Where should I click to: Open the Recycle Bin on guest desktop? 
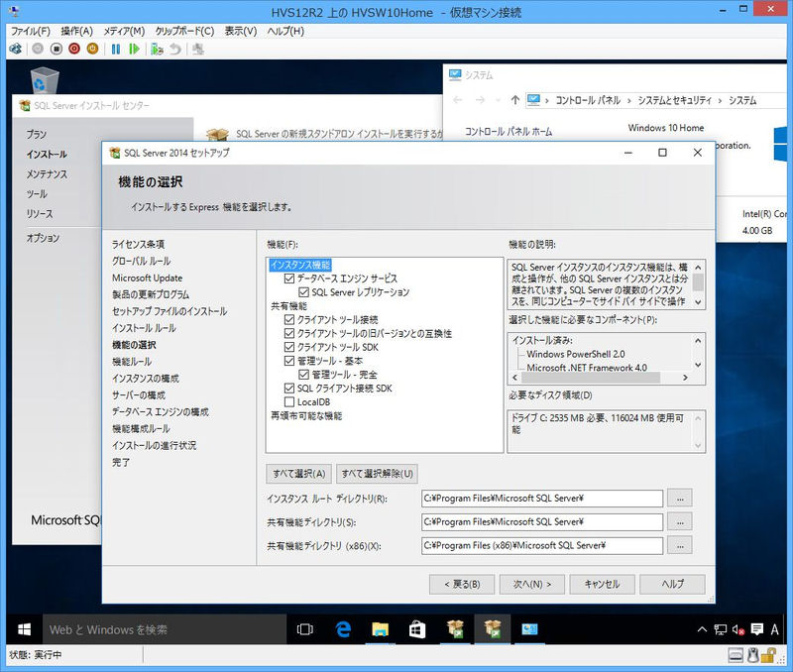click(x=45, y=80)
